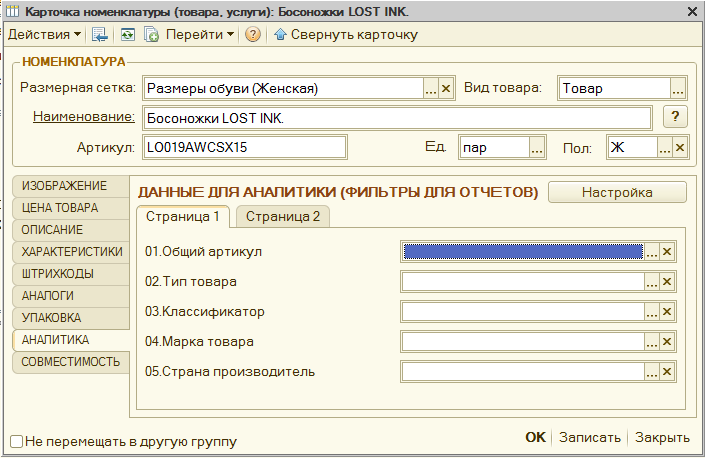The width and height of the screenshot is (705, 458).
Task: Open selection for Ед. unit field
Action: (x=536, y=147)
